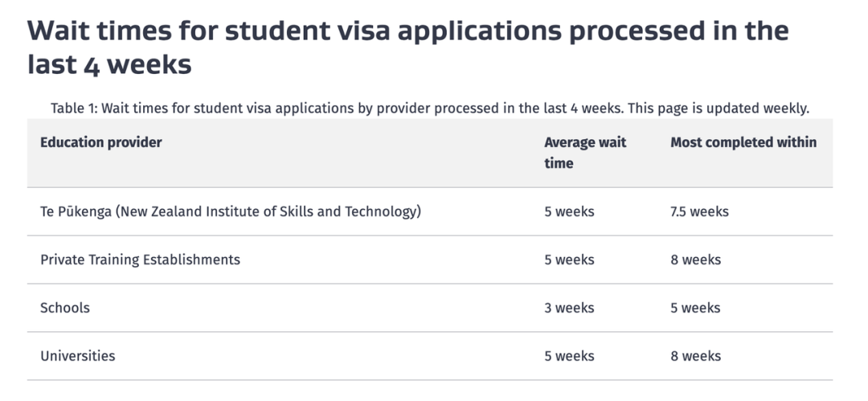Click the "This page is updated weekly" sentence

click(x=719, y=108)
